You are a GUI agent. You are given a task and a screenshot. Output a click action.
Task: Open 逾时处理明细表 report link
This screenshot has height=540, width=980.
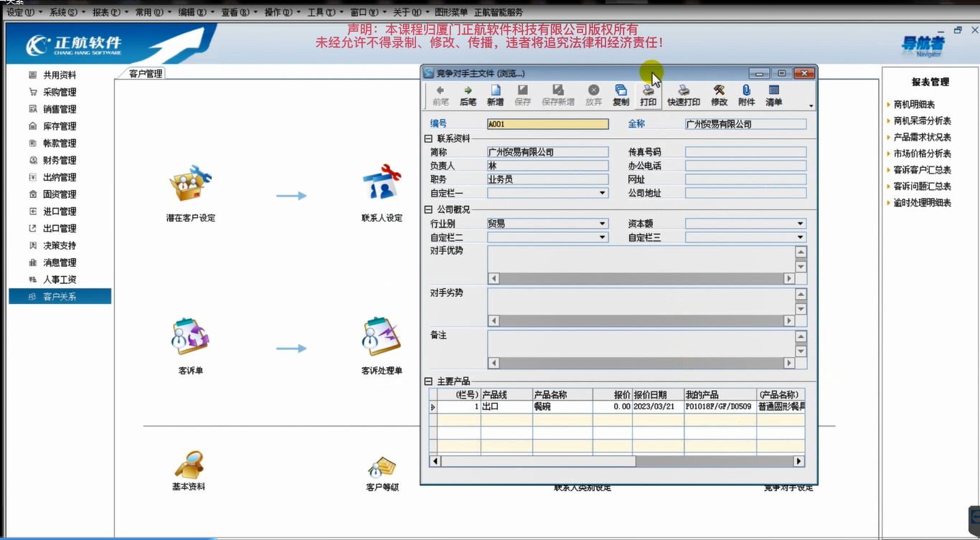922,204
